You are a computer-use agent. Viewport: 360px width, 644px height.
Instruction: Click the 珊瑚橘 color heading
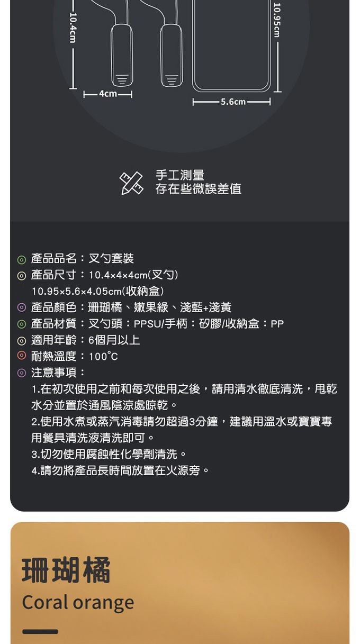[x=66, y=570]
